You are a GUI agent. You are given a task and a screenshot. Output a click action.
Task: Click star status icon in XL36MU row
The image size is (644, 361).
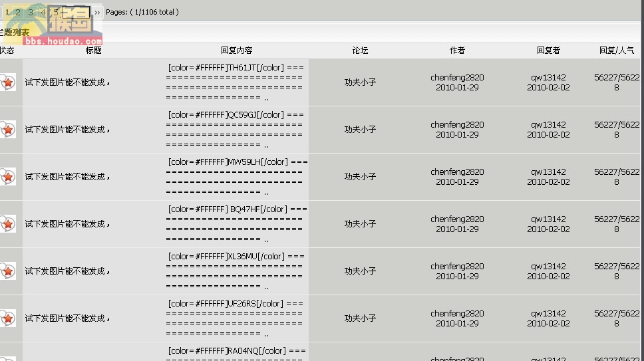point(7,271)
